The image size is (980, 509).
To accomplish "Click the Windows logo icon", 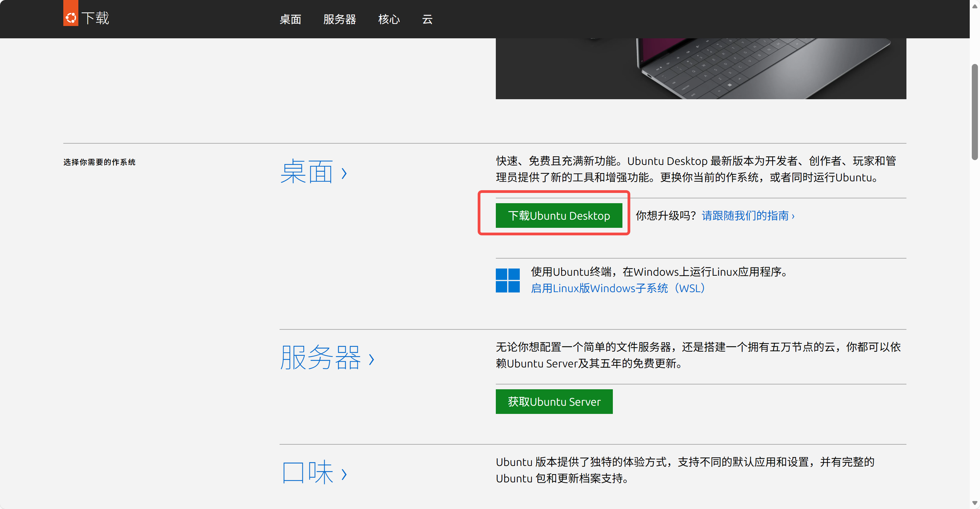I will 507,280.
